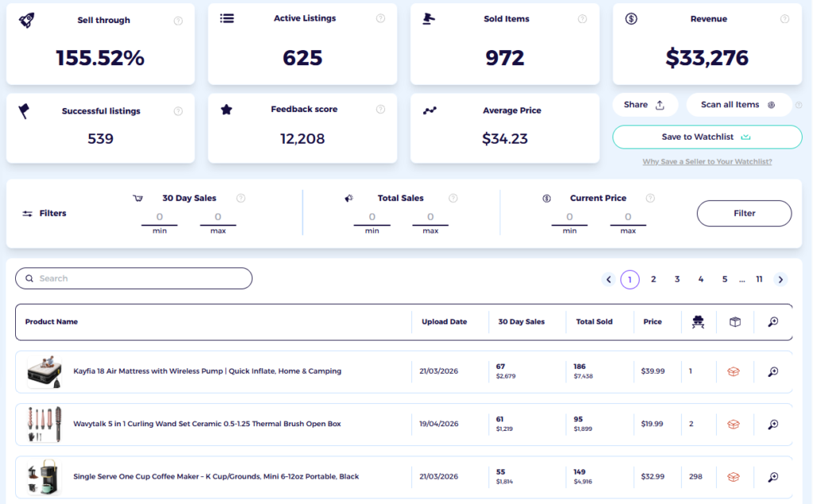Image resolution: width=813 pixels, height=504 pixels.
Task: Click the Filters sliders icon
Action: (x=27, y=214)
